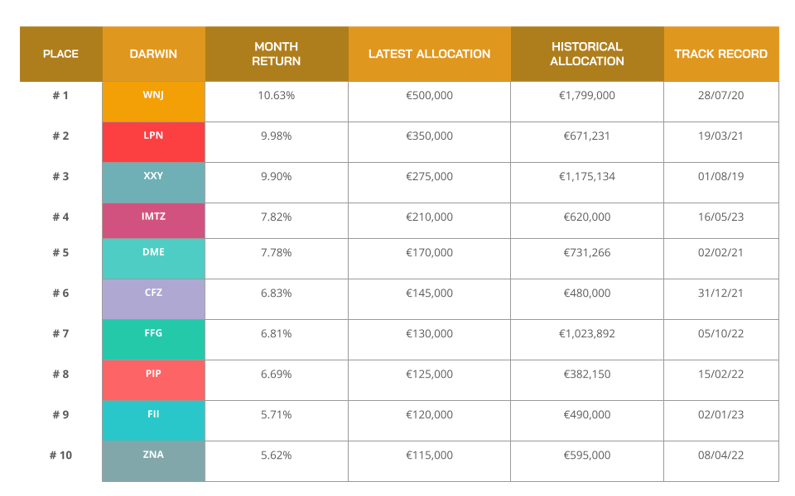Select the track record date for ZNA
Screen dimensions: 795x496
point(720,453)
